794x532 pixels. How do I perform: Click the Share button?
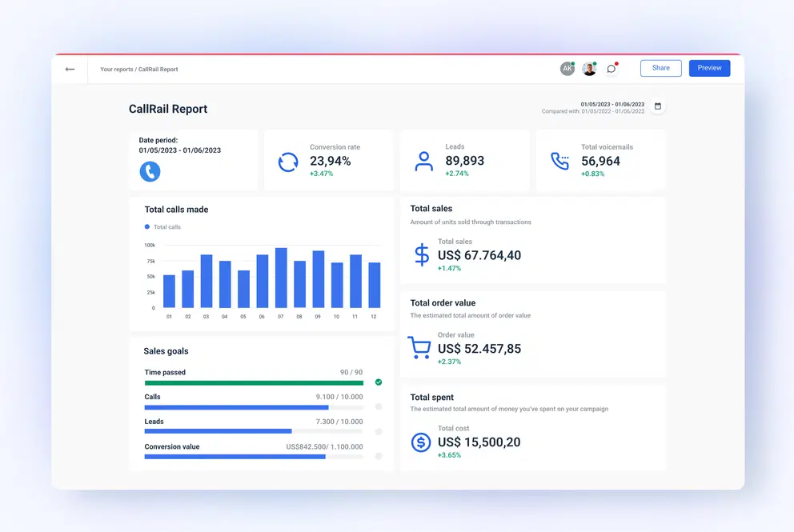coord(660,69)
